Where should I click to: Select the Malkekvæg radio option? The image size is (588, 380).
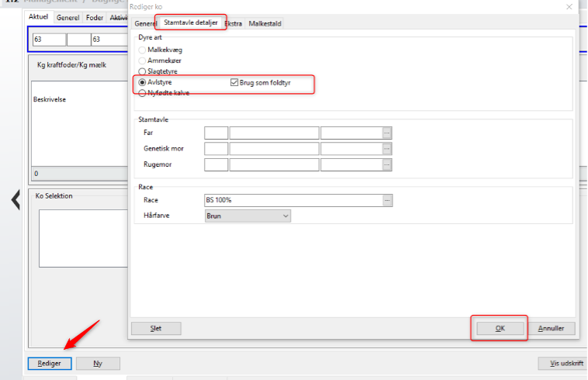coord(142,50)
